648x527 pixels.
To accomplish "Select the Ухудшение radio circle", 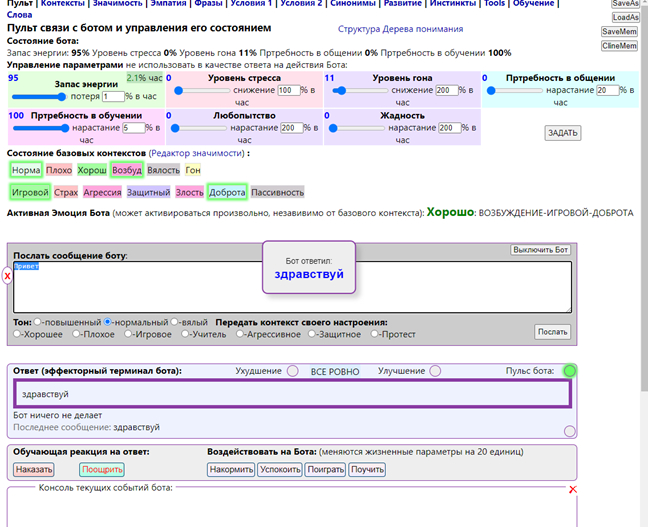I will click(x=293, y=371).
